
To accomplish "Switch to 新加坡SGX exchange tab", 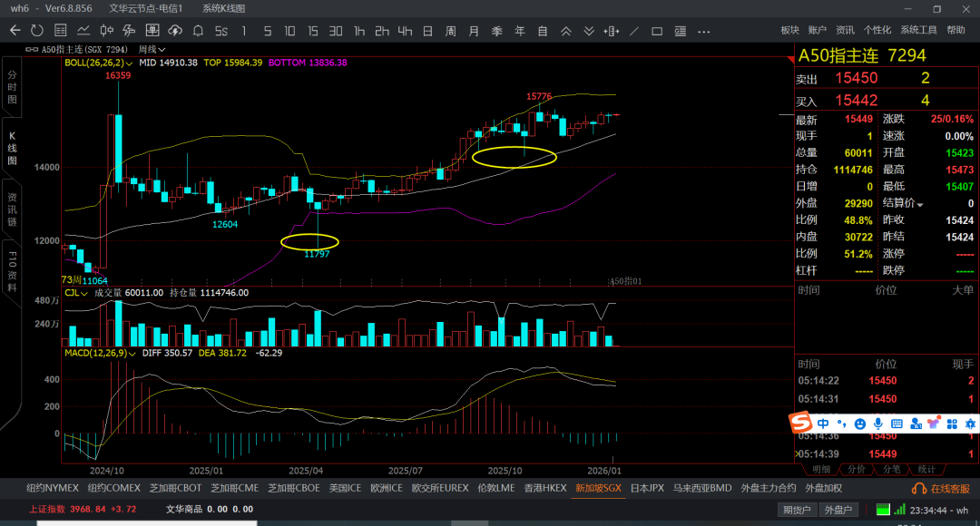I will coord(598,488).
